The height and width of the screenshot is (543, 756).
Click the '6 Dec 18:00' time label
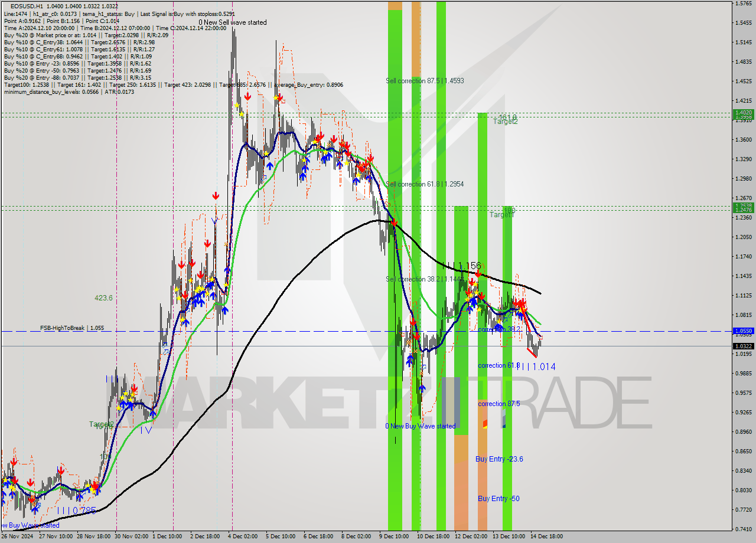(319, 537)
